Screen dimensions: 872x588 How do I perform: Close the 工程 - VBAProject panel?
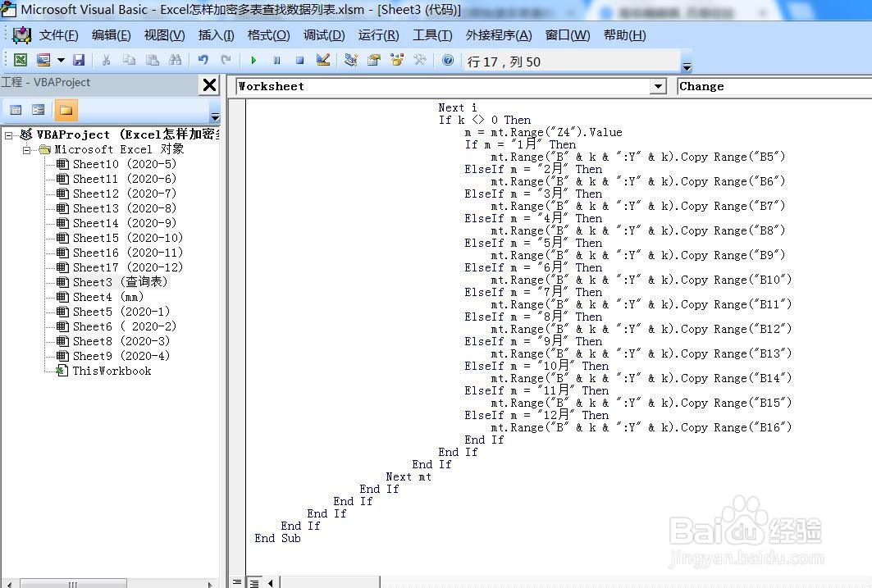point(209,85)
